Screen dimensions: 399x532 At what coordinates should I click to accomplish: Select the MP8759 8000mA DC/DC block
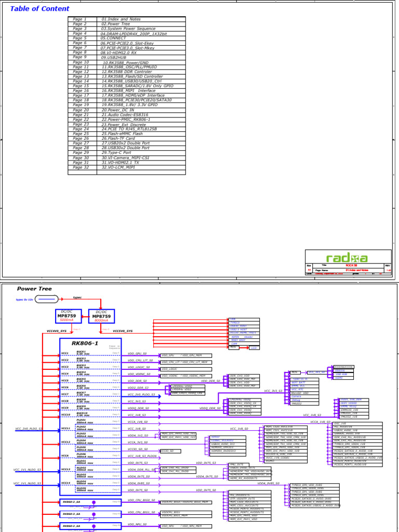[x=101, y=316]
